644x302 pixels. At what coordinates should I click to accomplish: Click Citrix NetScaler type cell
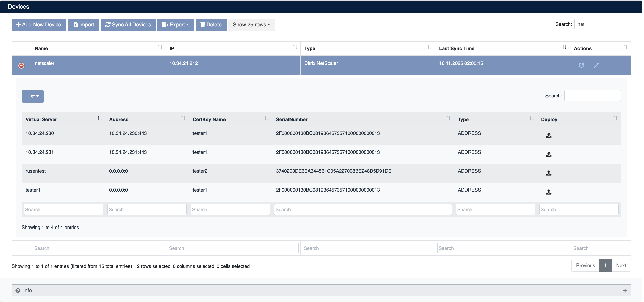[x=368, y=66]
